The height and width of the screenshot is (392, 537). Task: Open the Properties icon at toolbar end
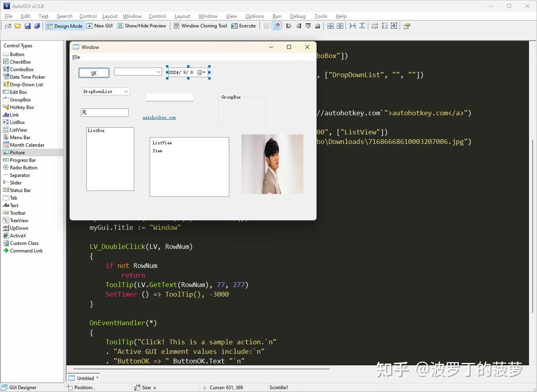[x=406, y=26]
